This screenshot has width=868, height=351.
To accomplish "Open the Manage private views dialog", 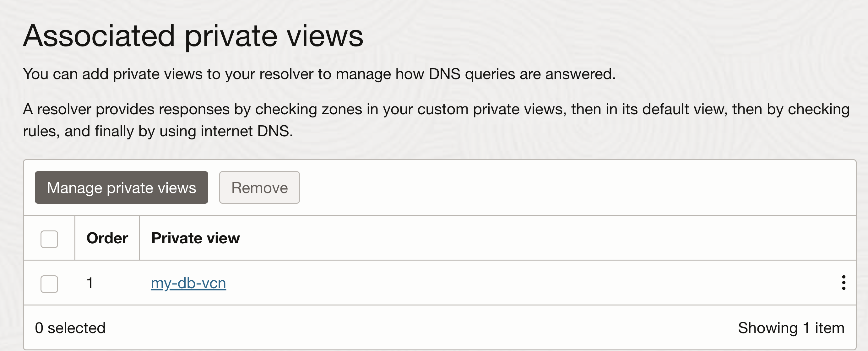I will (121, 187).
